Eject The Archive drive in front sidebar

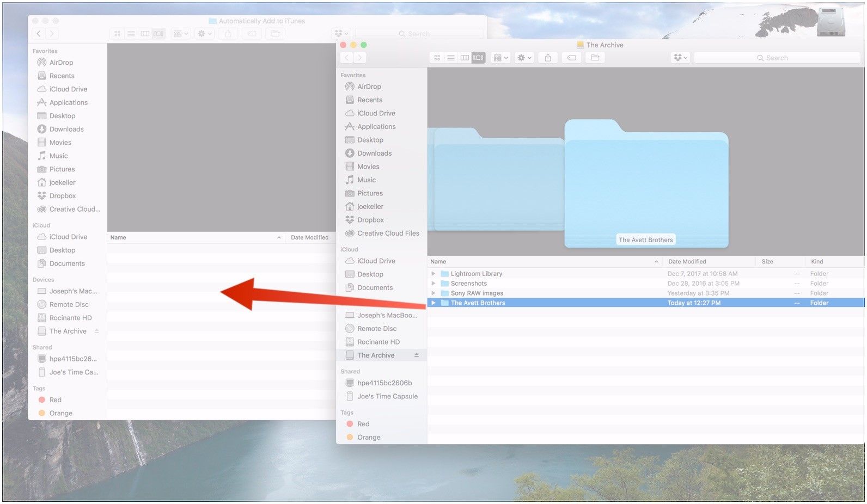point(417,355)
